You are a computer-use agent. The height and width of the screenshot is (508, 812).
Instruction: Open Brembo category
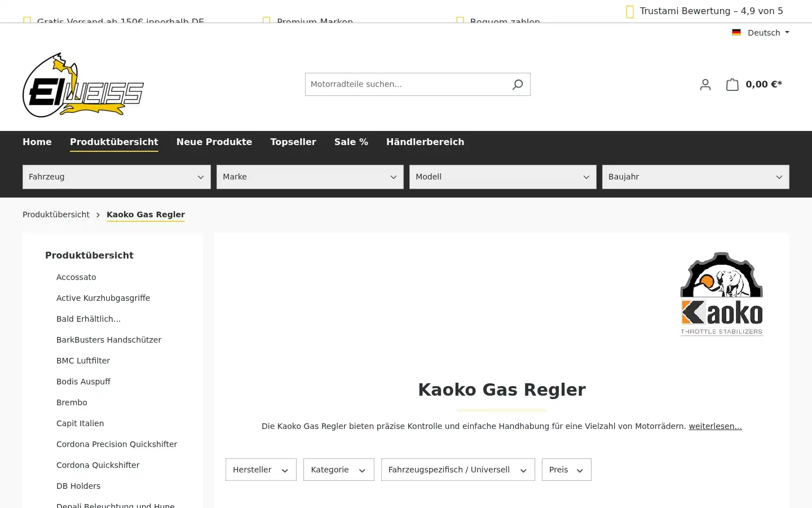pos(72,402)
